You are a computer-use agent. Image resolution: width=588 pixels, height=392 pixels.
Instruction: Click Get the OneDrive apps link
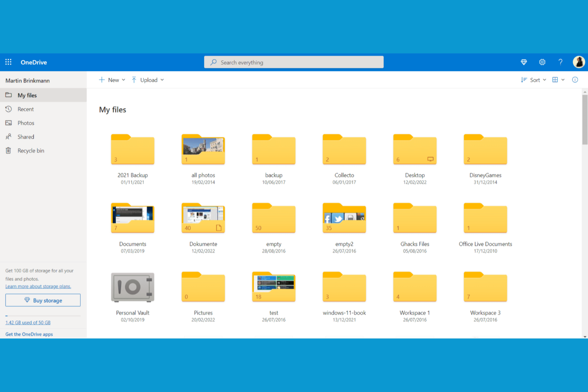point(29,334)
